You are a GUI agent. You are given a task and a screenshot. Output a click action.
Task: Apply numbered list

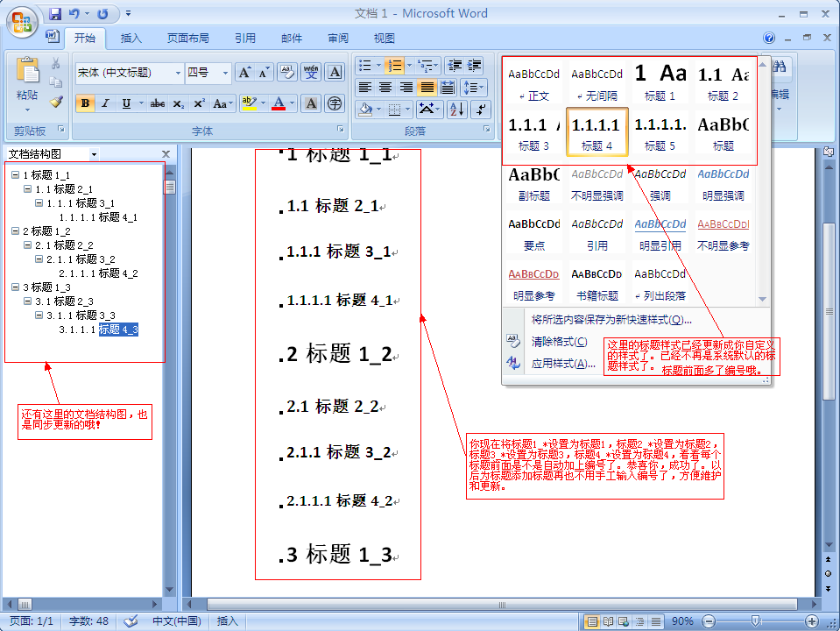pyautogui.click(x=395, y=66)
